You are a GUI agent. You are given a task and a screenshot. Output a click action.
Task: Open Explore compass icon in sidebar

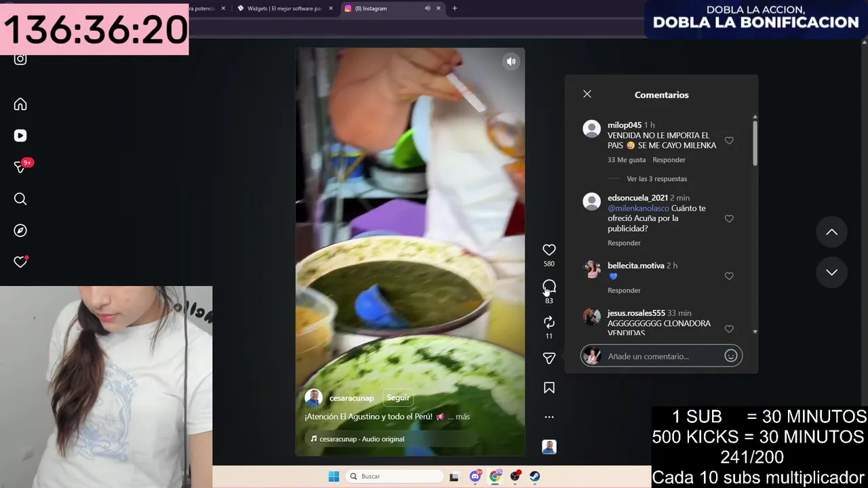(x=20, y=230)
